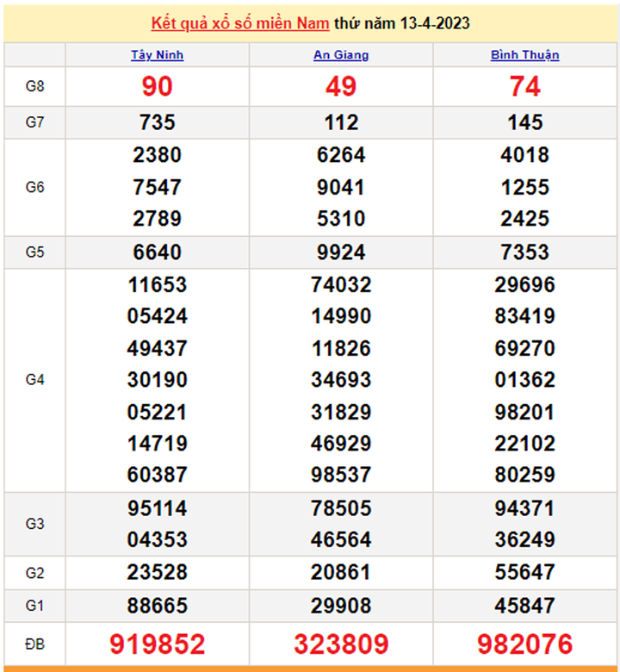The width and height of the screenshot is (620, 672).
Task: Open the Bình Thuận province link
Action: (524, 55)
